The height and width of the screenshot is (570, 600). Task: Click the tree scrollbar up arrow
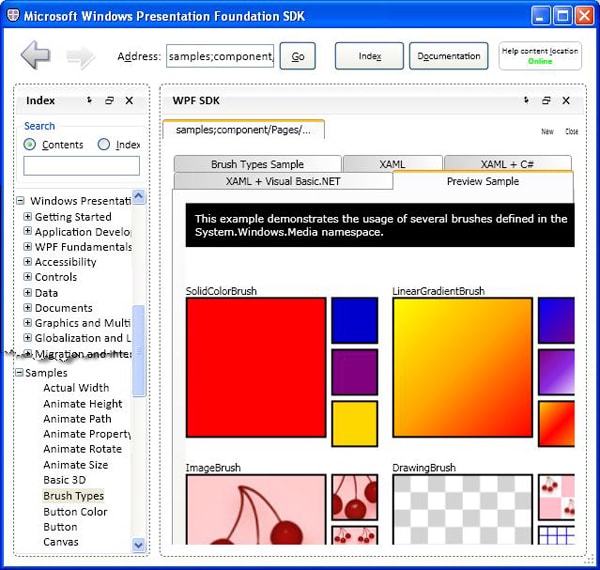pyautogui.click(x=139, y=197)
